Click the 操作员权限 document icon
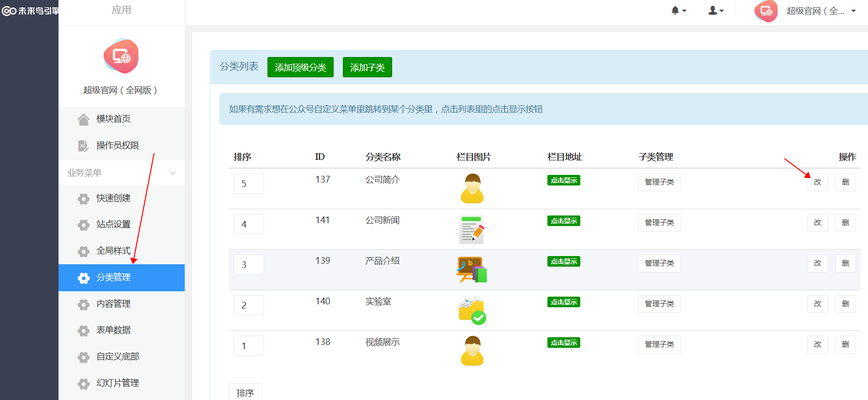The width and height of the screenshot is (868, 400). (x=84, y=145)
